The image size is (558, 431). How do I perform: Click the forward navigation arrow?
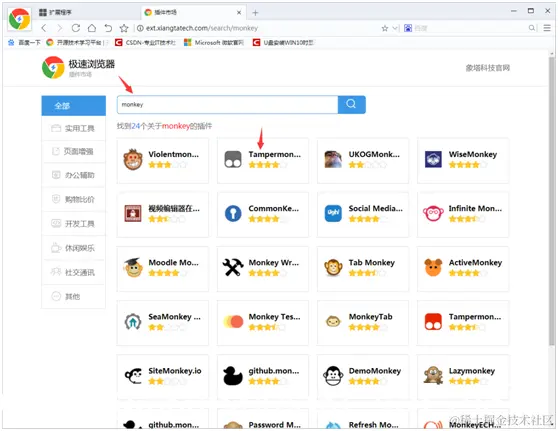(x=59, y=28)
